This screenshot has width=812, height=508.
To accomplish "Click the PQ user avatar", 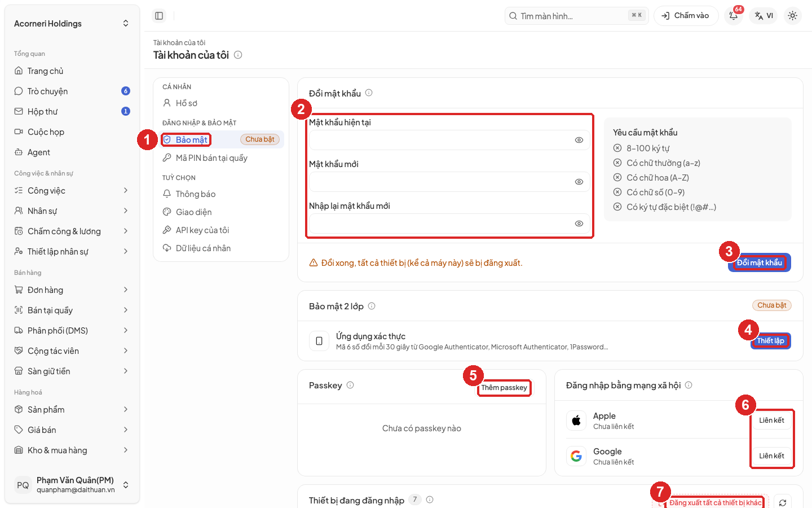I will 23,485.
